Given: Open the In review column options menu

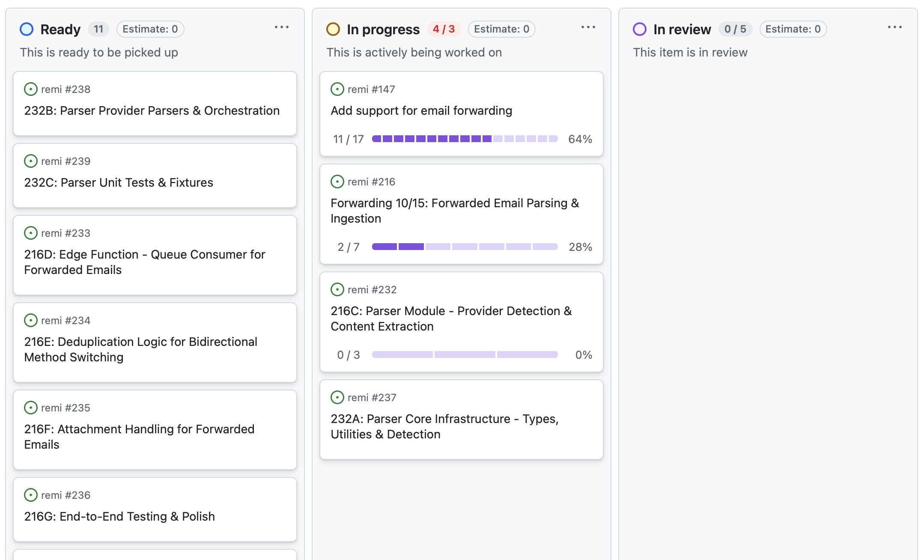Looking at the screenshot, I should click(x=895, y=27).
